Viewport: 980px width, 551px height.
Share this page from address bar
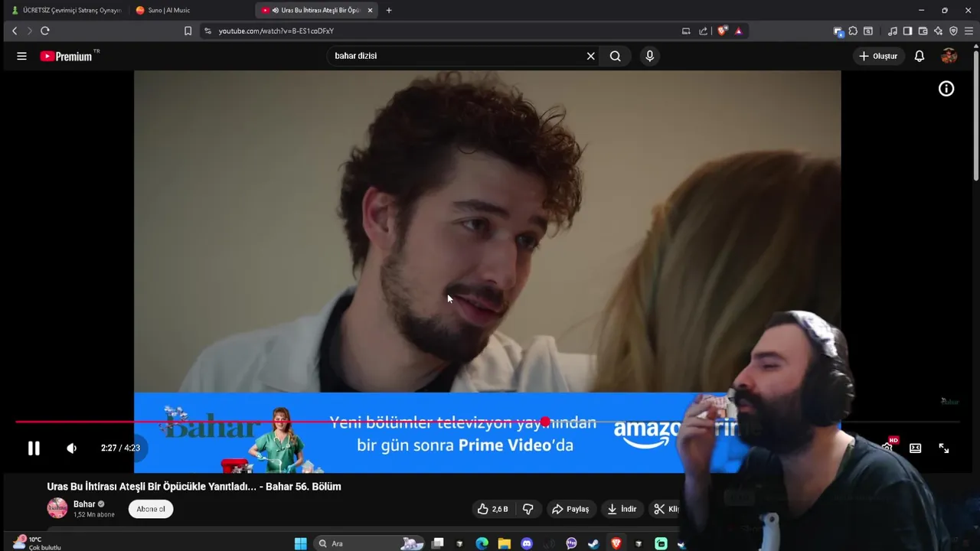703,31
